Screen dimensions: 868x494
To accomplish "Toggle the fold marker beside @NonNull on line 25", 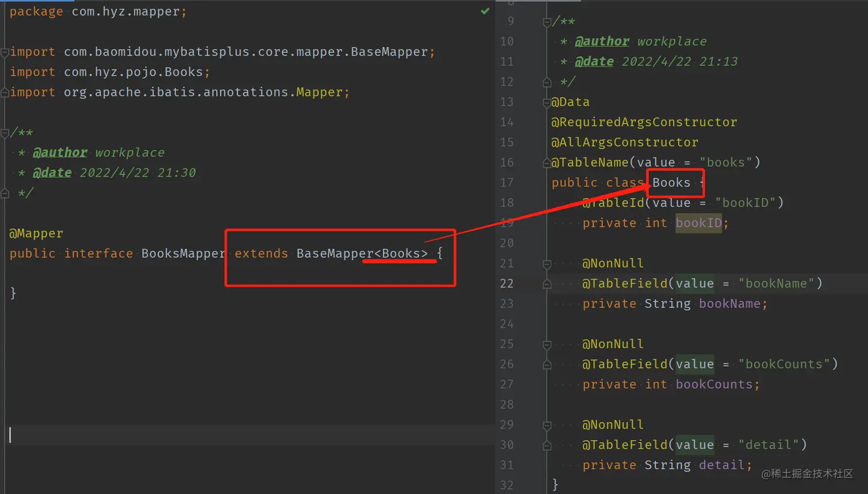I will 547,345.
